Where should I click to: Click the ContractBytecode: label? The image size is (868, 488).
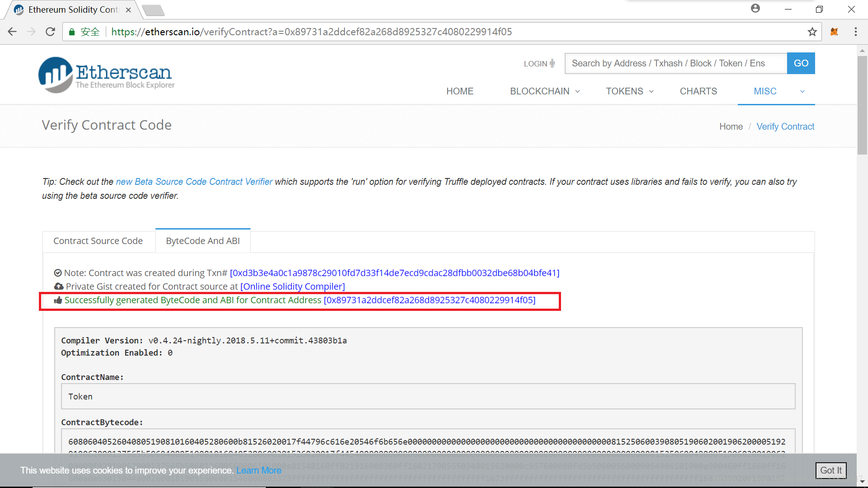pos(102,422)
